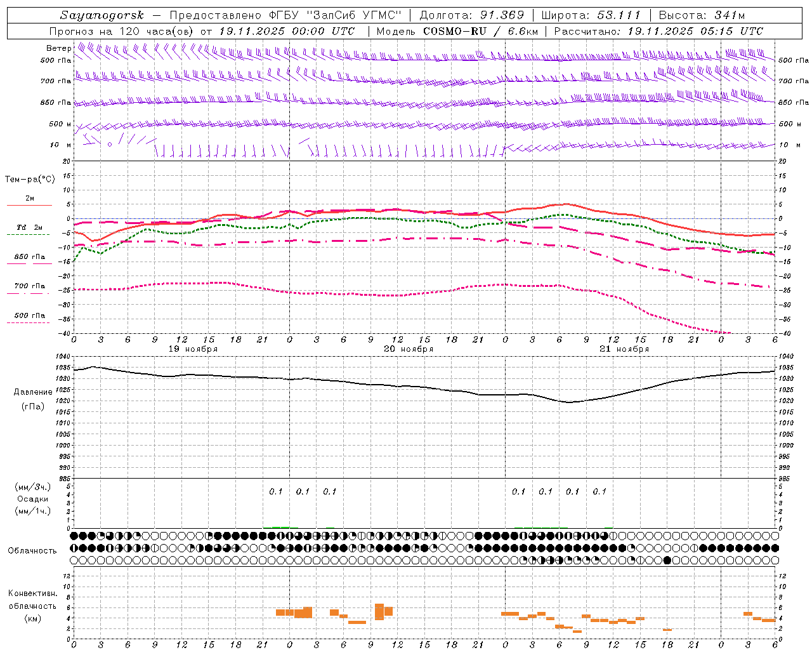Click the 'Ветер' wind panel label

click(58, 48)
